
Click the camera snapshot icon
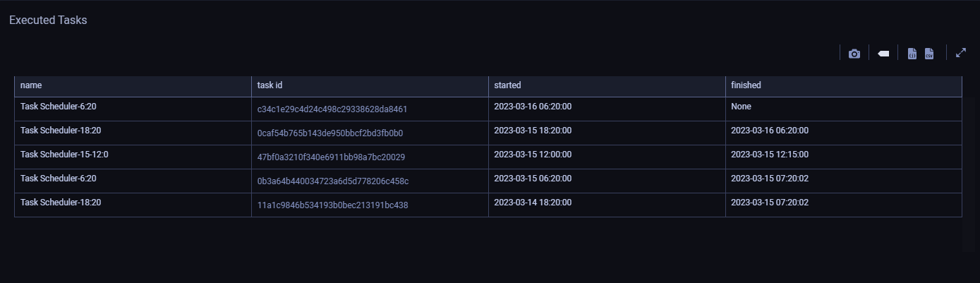pos(854,54)
